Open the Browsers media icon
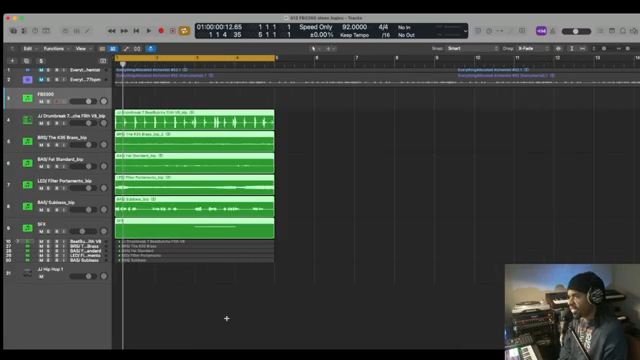The image size is (640, 360). [x=634, y=31]
